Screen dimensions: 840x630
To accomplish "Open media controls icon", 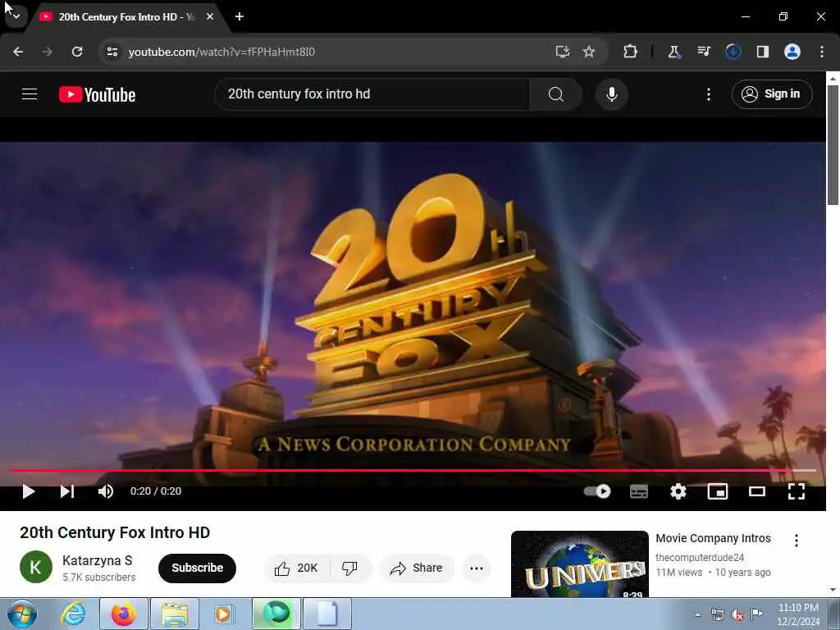I will [x=703, y=52].
